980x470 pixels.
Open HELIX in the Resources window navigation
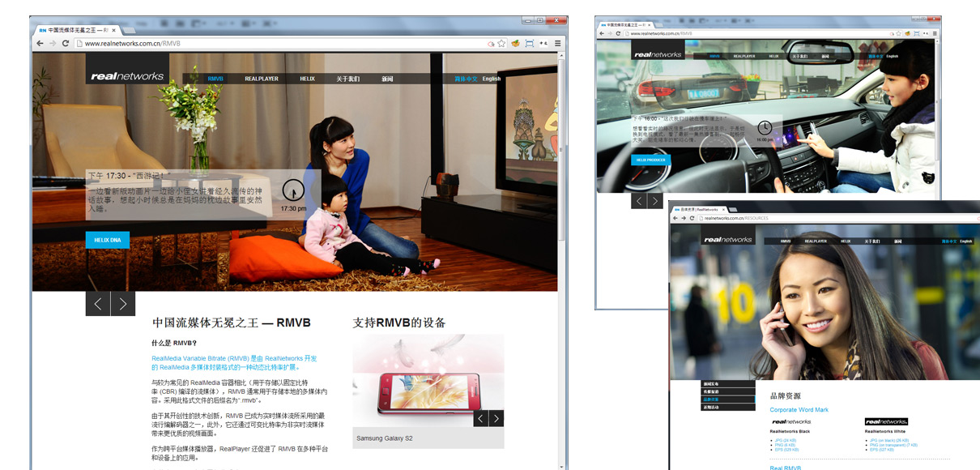click(846, 241)
